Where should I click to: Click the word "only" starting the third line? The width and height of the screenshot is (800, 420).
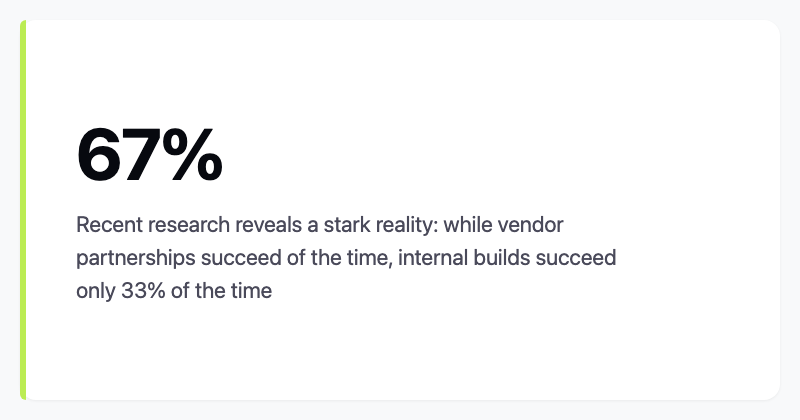tap(93, 292)
